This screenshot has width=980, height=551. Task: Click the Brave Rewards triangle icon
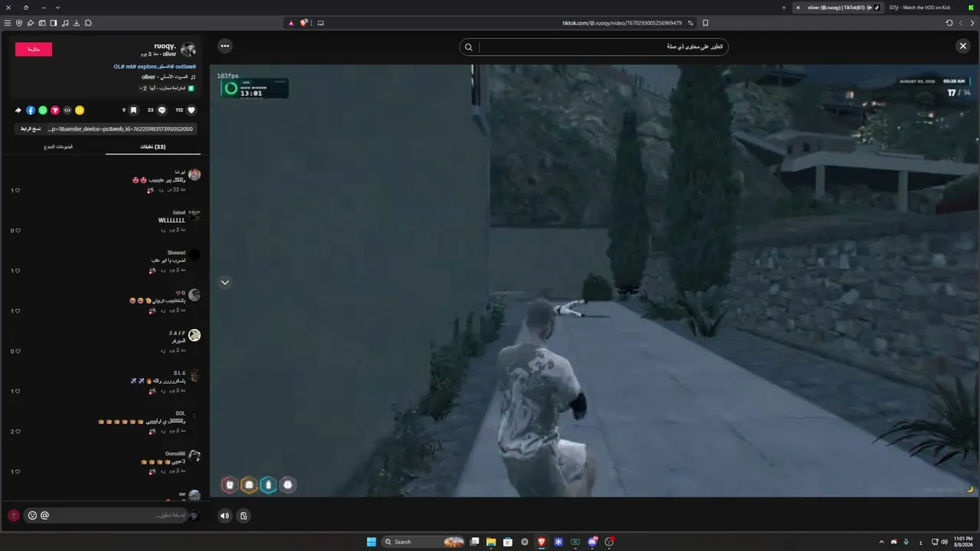point(291,23)
